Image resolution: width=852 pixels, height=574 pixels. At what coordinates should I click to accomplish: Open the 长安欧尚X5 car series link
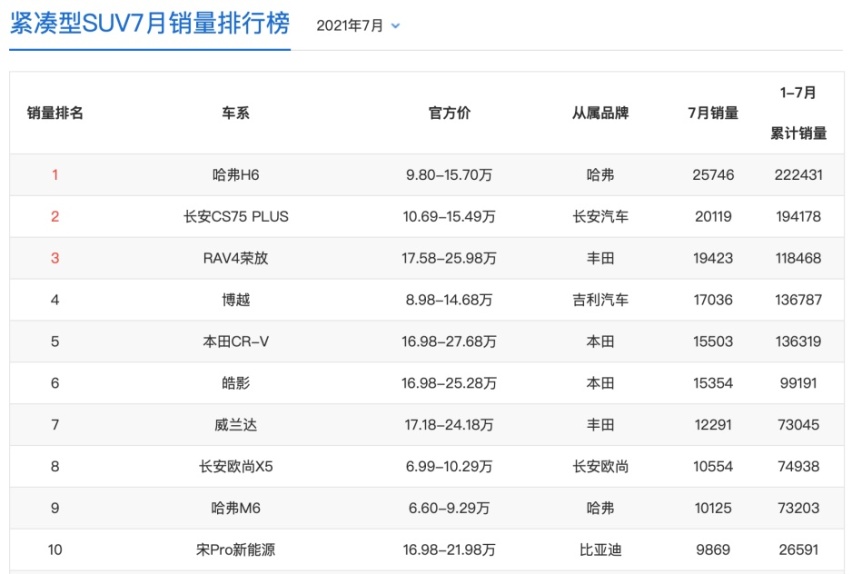click(x=236, y=466)
